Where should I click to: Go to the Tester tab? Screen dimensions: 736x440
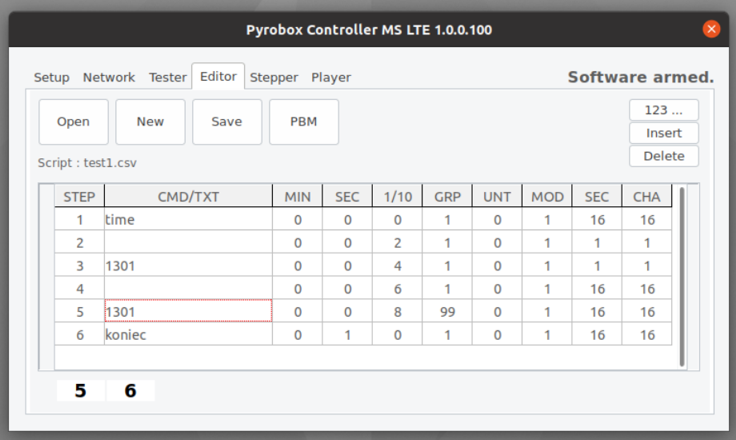click(x=168, y=77)
